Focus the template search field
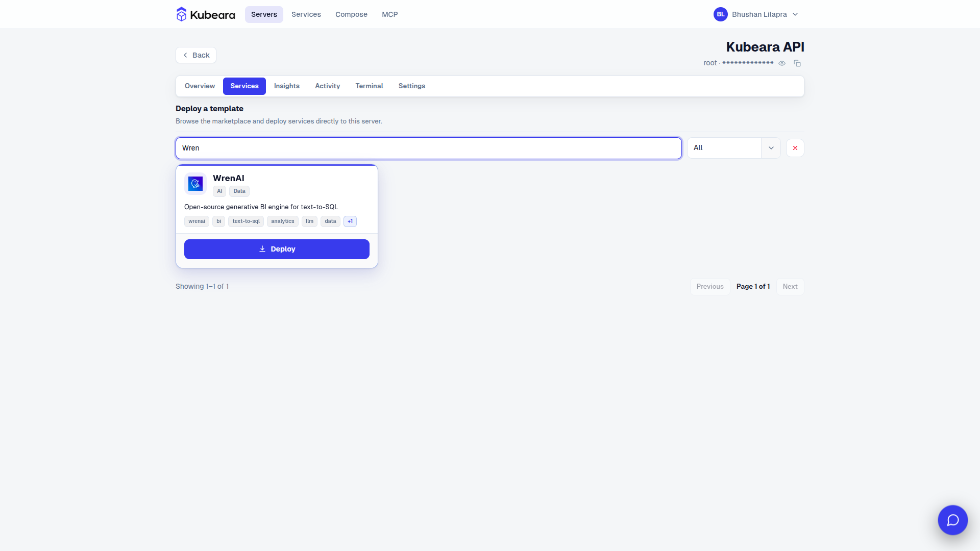Image resolution: width=980 pixels, height=551 pixels. [x=429, y=148]
